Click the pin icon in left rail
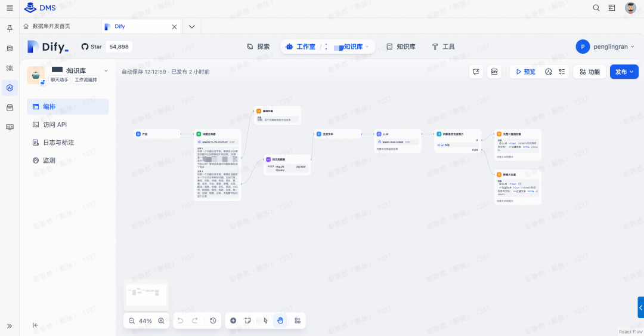 click(x=10, y=29)
